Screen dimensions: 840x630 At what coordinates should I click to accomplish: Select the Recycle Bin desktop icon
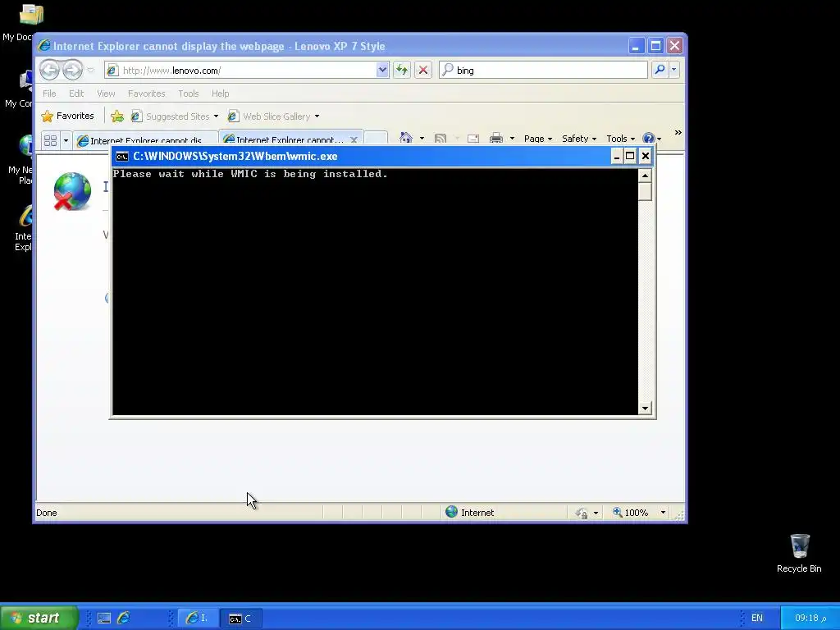[799, 554]
